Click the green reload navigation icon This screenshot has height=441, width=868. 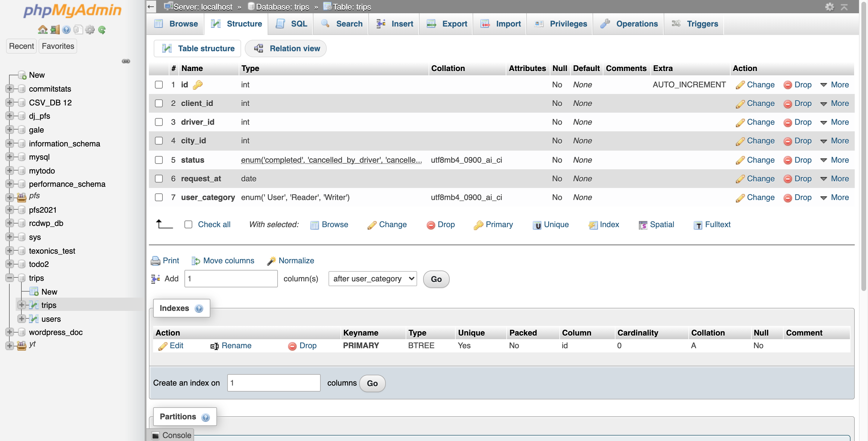pyautogui.click(x=102, y=30)
